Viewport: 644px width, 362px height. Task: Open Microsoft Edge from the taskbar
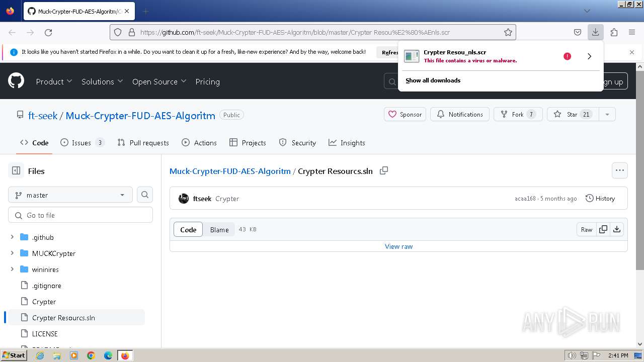click(108, 355)
